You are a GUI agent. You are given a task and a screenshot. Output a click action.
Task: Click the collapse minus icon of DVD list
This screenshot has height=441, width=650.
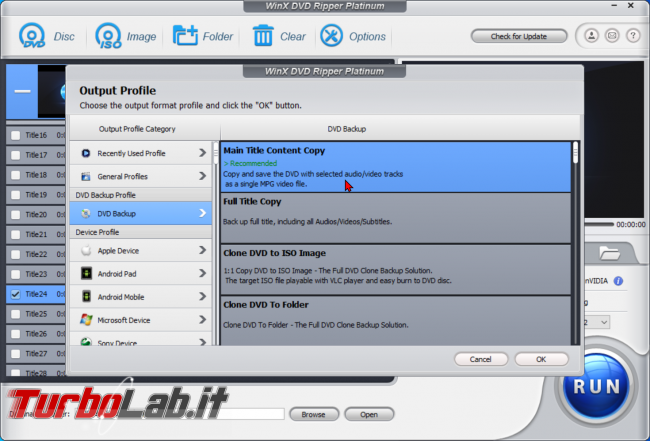coord(22,92)
